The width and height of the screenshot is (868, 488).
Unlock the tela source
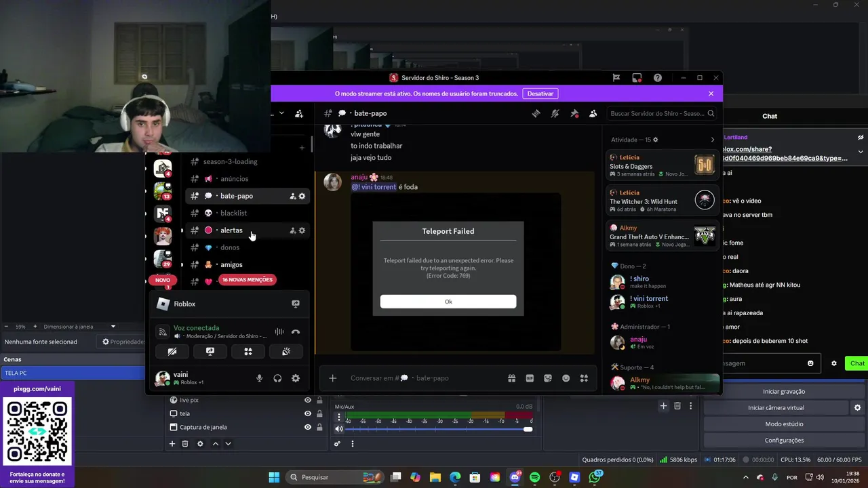point(319,413)
